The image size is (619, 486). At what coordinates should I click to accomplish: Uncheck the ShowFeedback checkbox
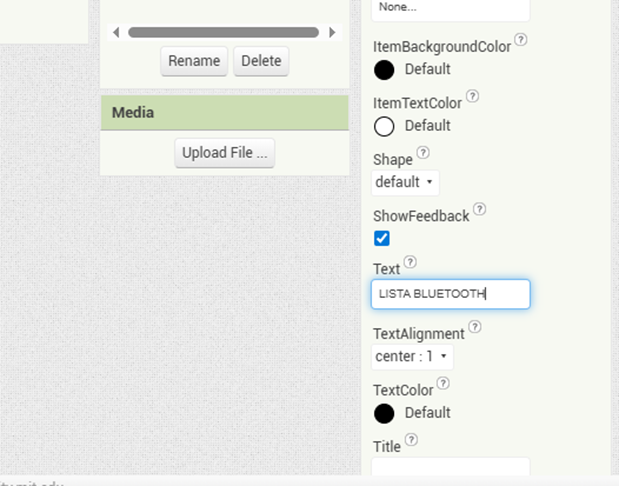(x=382, y=238)
